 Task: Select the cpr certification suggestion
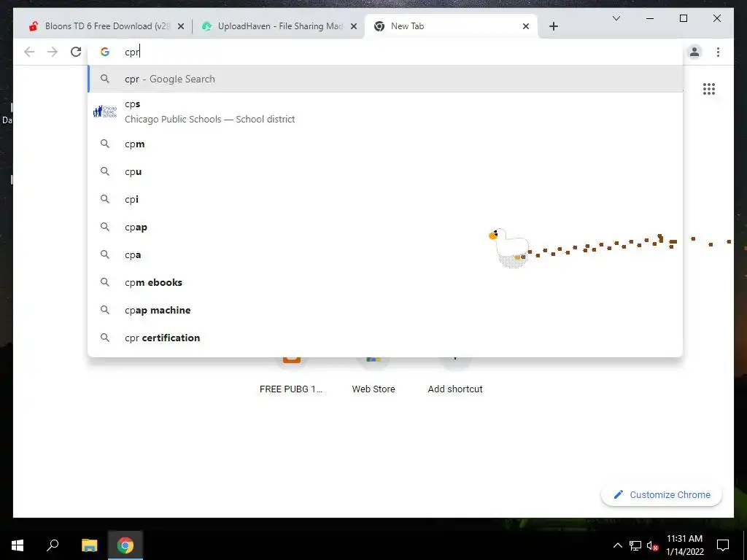click(385, 338)
